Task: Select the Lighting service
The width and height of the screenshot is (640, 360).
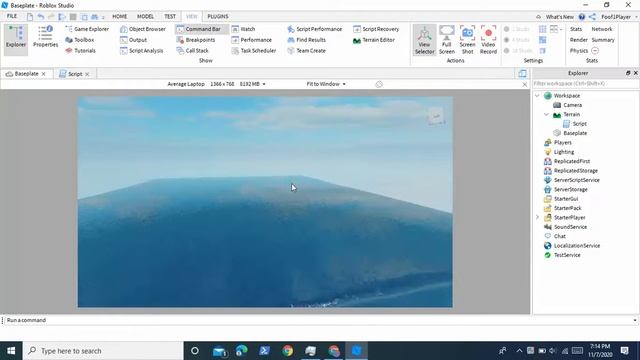Action: pos(559,152)
